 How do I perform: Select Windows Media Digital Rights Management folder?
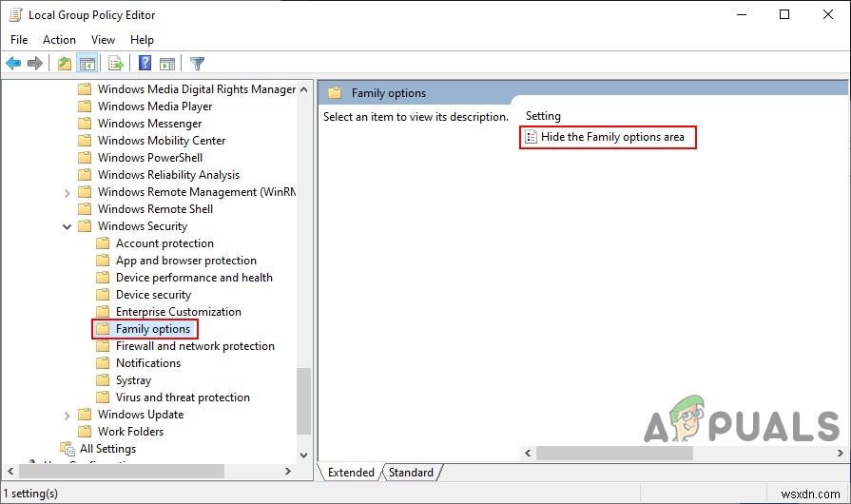(197, 89)
